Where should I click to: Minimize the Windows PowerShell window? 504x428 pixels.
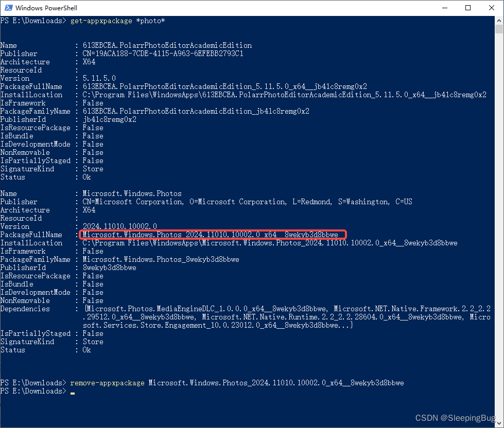pyautogui.click(x=445, y=8)
